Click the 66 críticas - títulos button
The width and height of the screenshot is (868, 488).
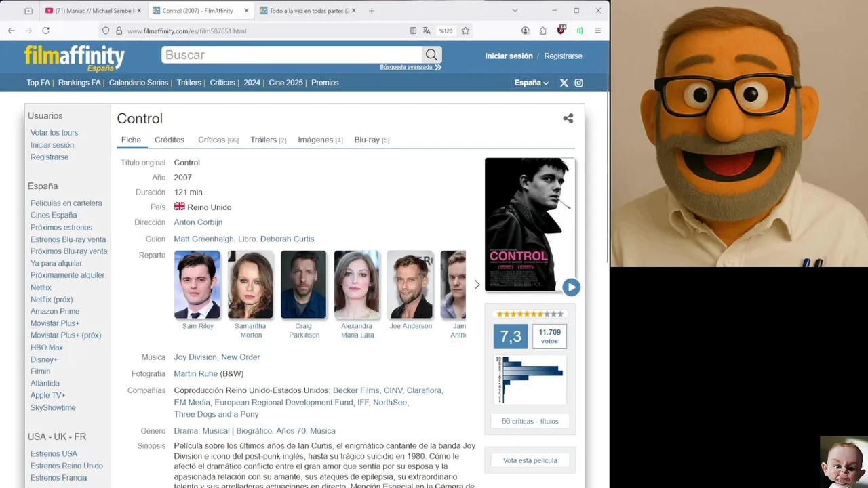pos(530,421)
